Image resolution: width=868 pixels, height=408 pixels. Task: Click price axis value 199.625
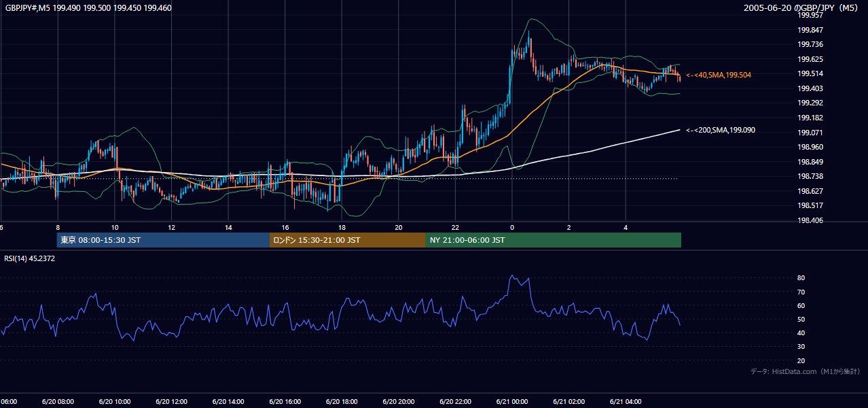pyautogui.click(x=810, y=59)
